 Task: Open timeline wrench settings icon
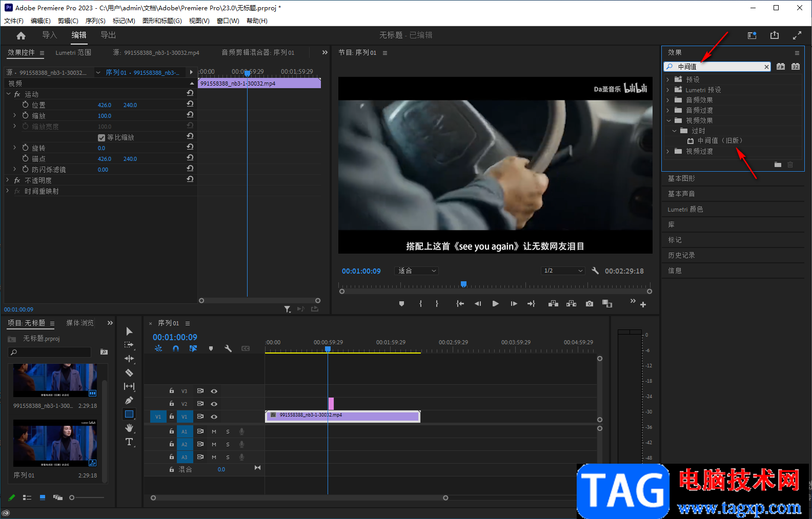click(228, 348)
